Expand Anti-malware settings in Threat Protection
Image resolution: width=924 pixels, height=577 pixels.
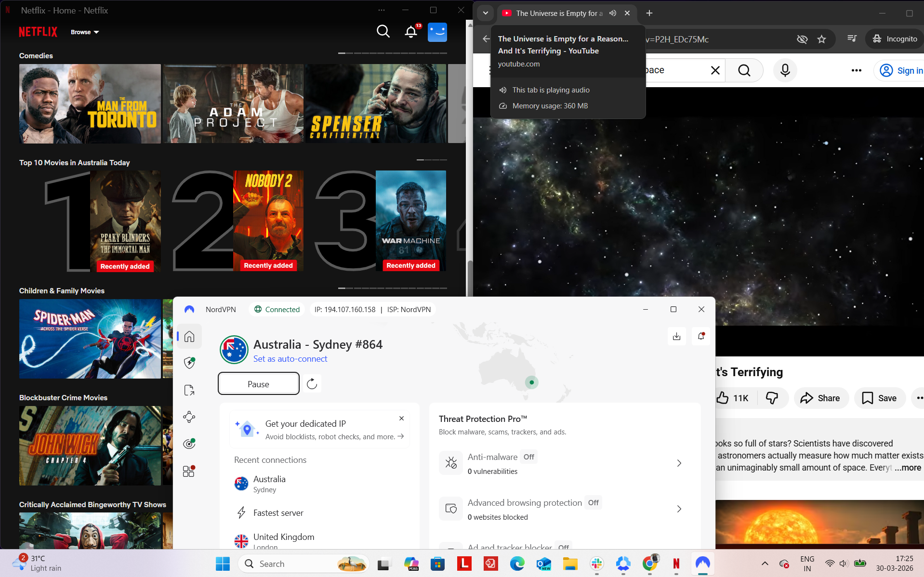coord(679,463)
